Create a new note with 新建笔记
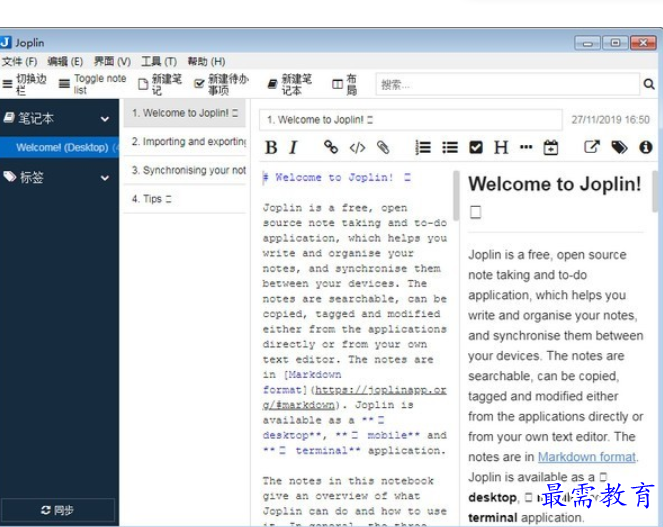 tap(160, 84)
